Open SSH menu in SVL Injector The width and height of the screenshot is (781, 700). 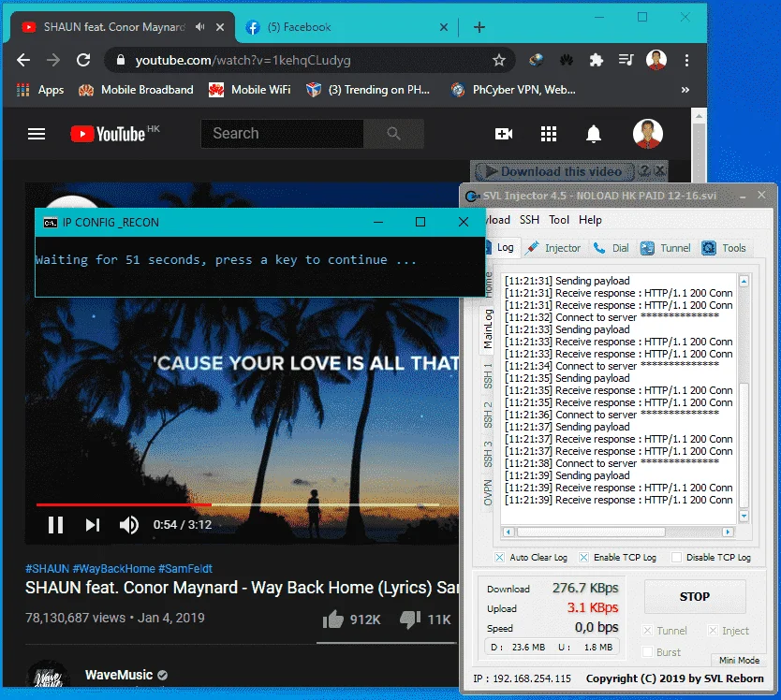(x=529, y=220)
